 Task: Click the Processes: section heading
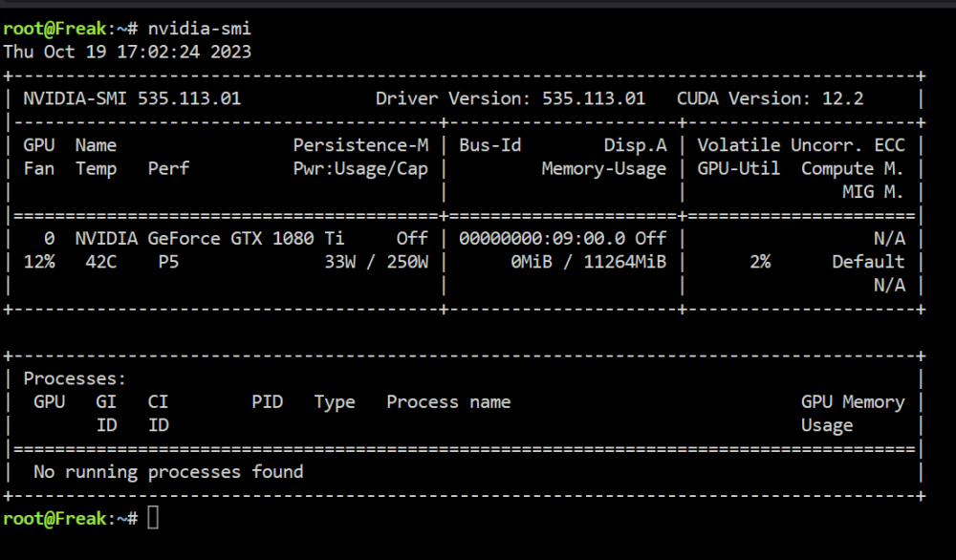pyautogui.click(x=75, y=379)
